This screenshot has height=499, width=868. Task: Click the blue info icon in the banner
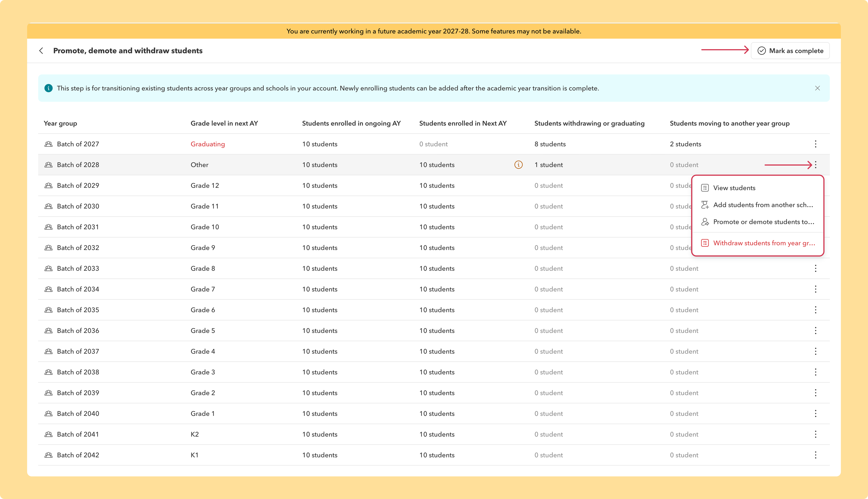point(49,88)
